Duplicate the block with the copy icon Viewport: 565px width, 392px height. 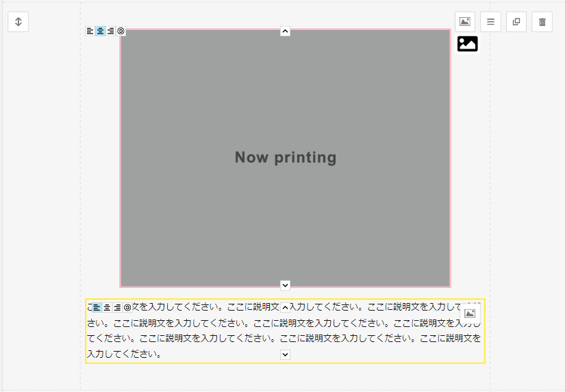pyautogui.click(x=516, y=22)
